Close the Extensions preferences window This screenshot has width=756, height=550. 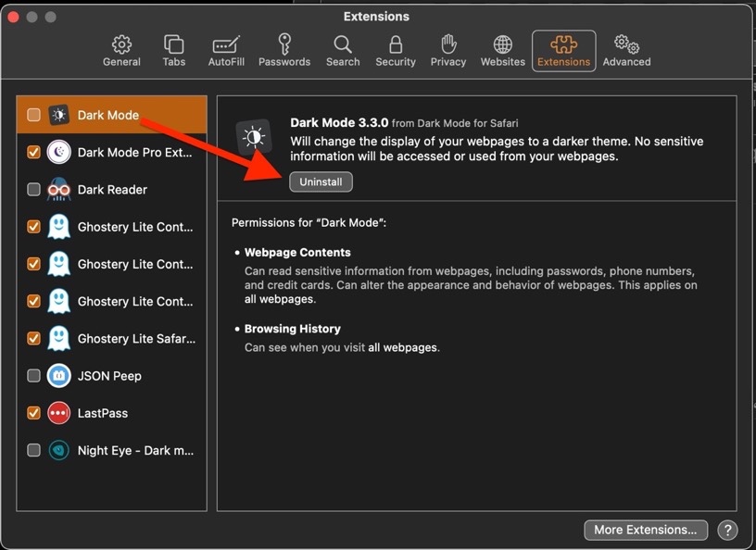click(14, 17)
